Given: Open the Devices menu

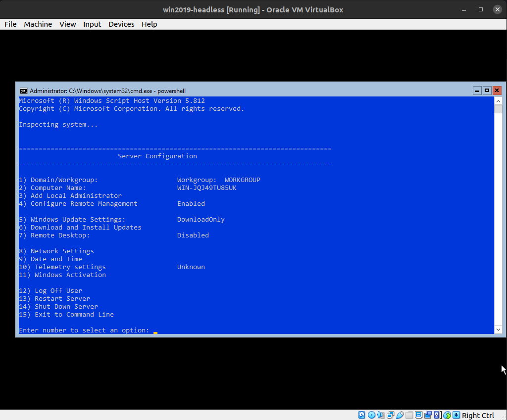Looking at the screenshot, I should [x=121, y=24].
